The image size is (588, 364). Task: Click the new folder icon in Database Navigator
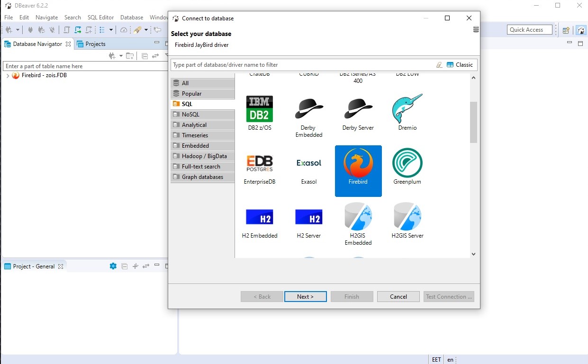point(130,56)
